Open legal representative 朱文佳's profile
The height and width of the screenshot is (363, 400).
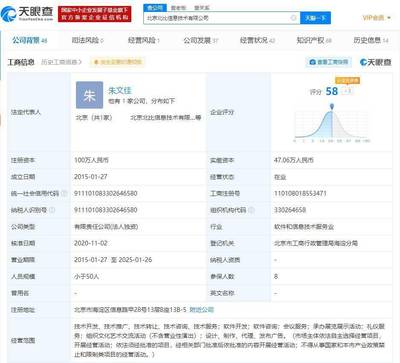click(x=120, y=90)
